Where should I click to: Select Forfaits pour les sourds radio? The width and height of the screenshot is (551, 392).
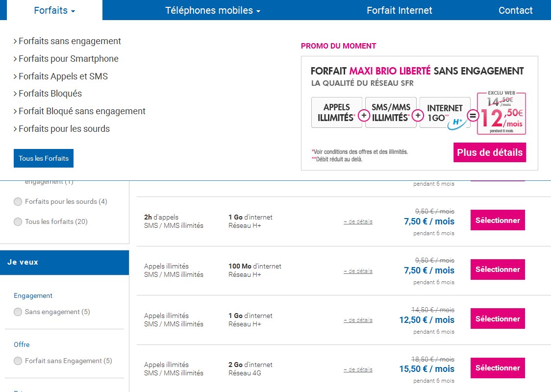(x=18, y=202)
